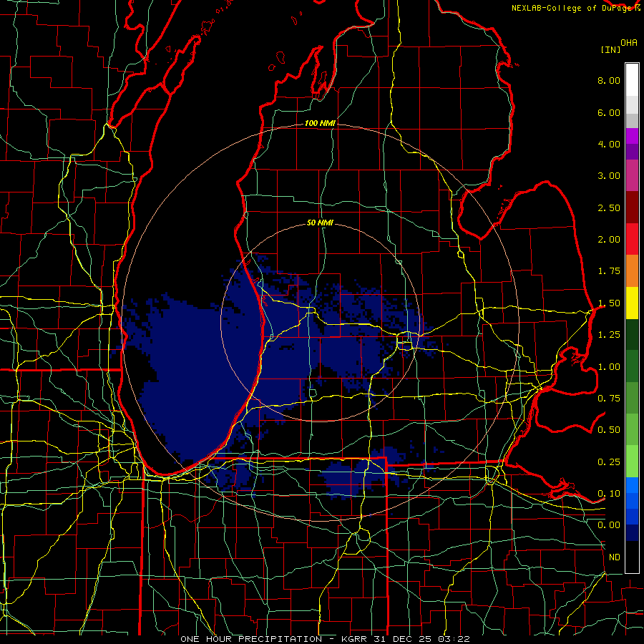Pick the yellow swatch on the scale
Image resolution: width=644 pixels, height=644 pixels.
(632, 303)
